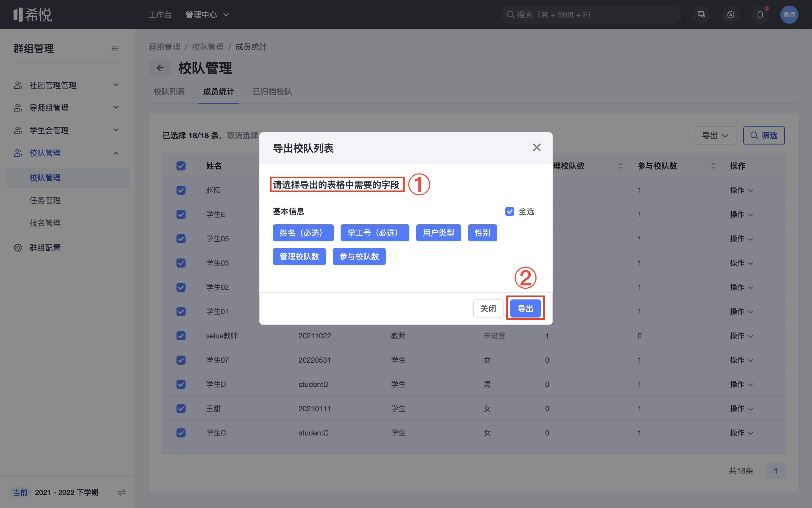Toggle the 用户类型 field tag

coord(438,233)
